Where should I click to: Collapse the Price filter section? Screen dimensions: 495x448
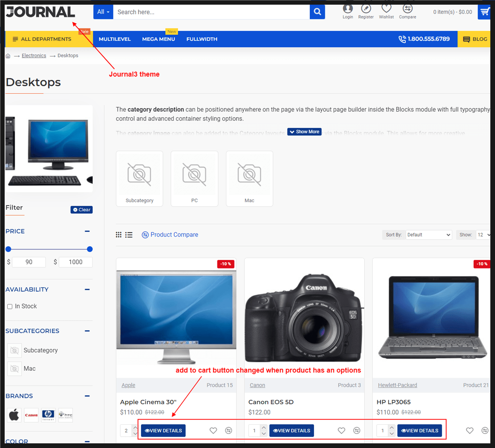pyautogui.click(x=87, y=231)
